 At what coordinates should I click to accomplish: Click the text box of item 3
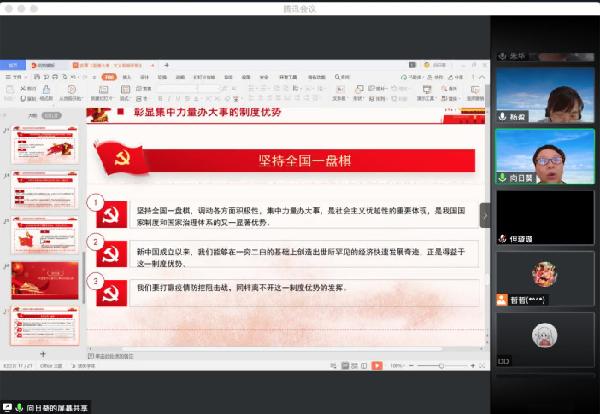(x=304, y=293)
